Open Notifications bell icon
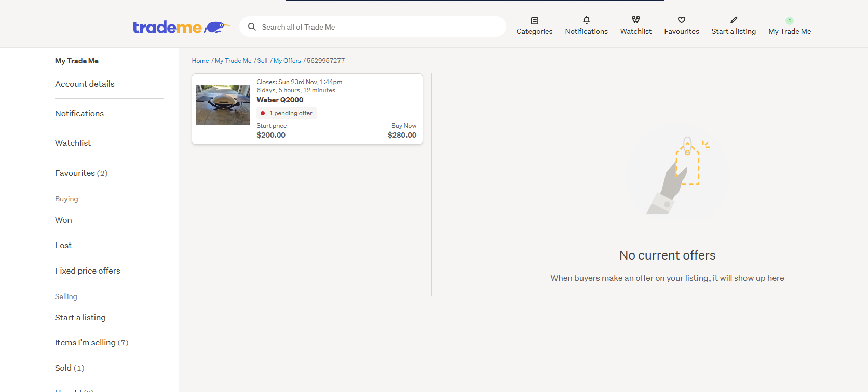868x392 pixels. pos(586,20)
